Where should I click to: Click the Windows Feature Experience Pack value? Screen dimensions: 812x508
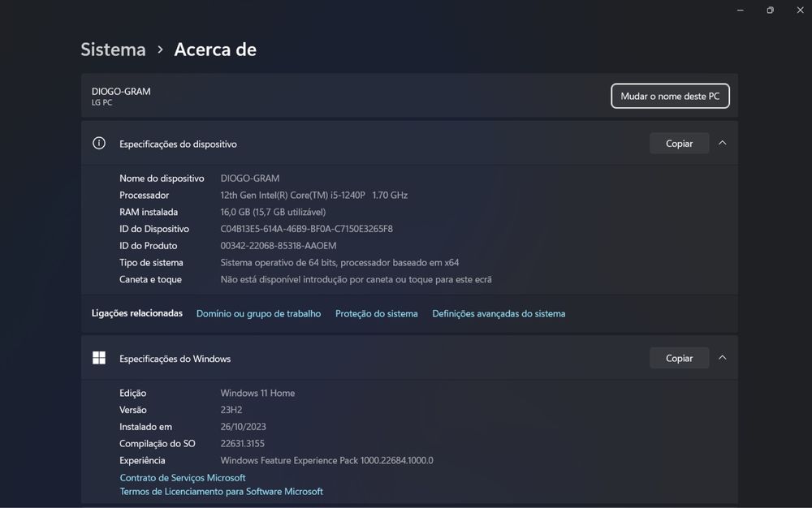(326, 460)
